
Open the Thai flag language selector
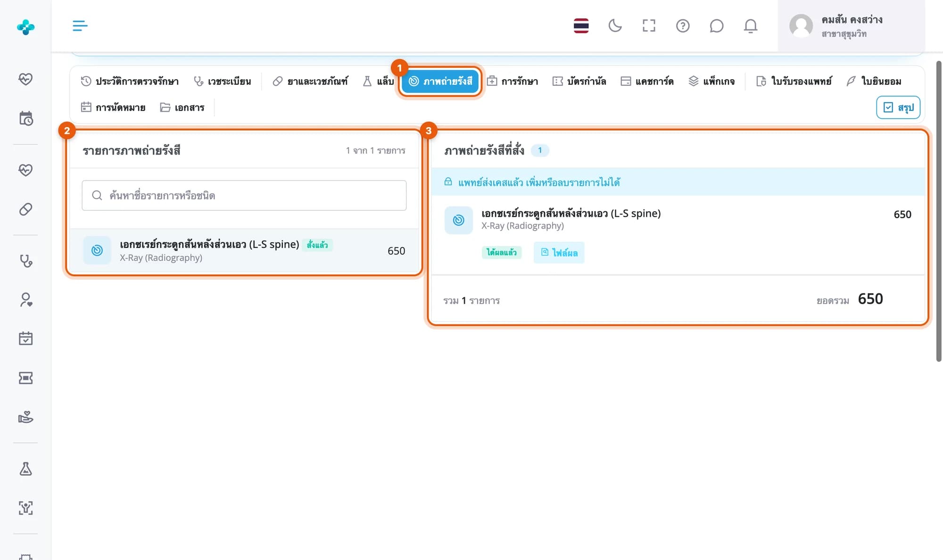coord(581,25)
